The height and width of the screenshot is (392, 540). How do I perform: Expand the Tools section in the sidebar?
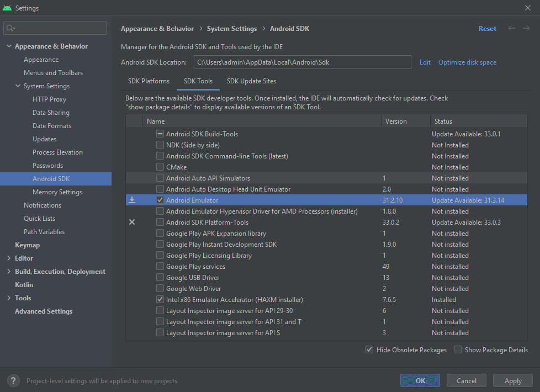(x=9, y=298)
